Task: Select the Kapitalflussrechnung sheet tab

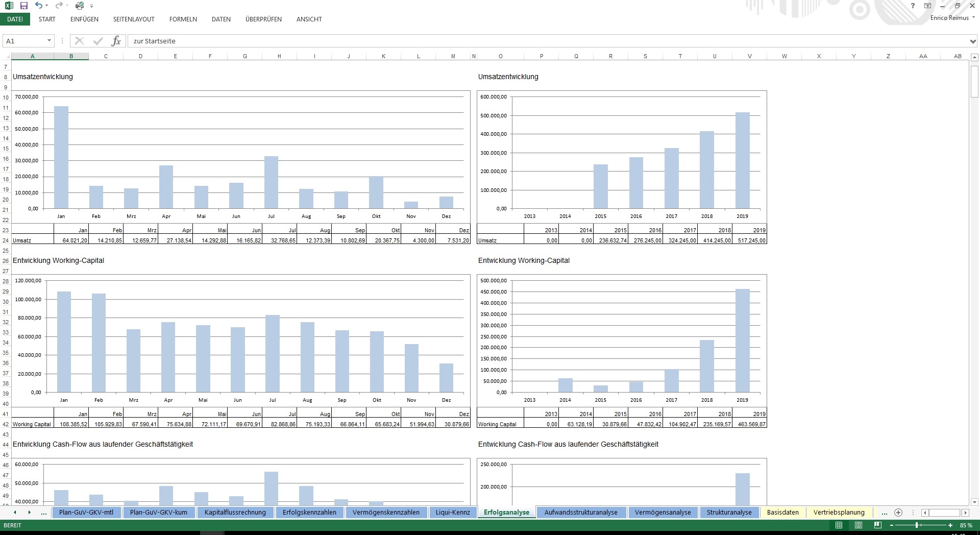Action: point(235,512)
